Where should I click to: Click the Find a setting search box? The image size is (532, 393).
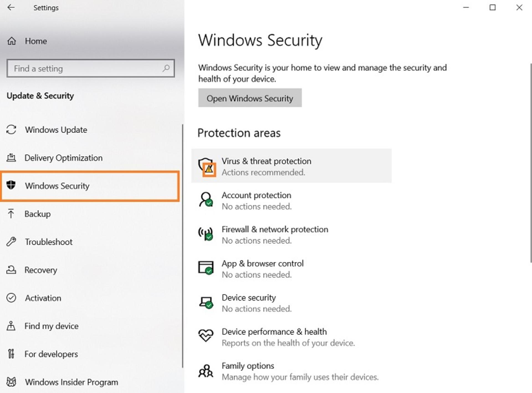pos(91,68)
